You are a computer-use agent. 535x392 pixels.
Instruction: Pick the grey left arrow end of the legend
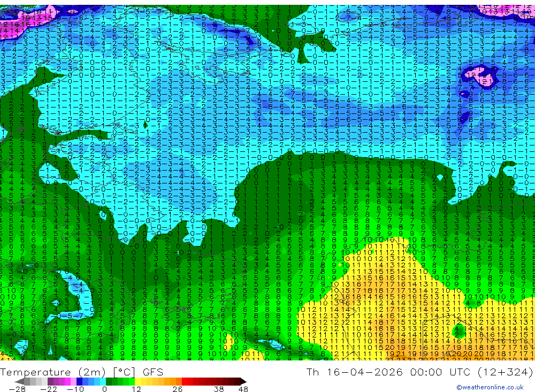(20, 382)
